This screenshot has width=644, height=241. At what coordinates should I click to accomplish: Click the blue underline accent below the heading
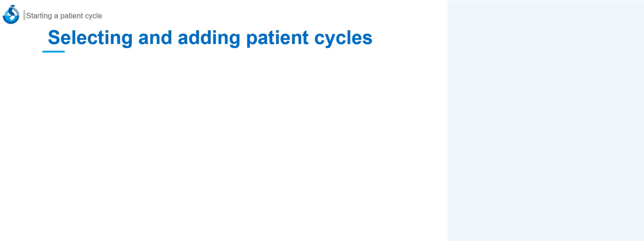point(54,51)
